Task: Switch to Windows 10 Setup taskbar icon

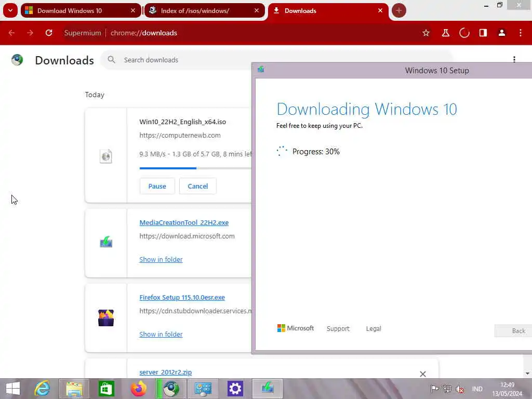Action: click(268, 389)
